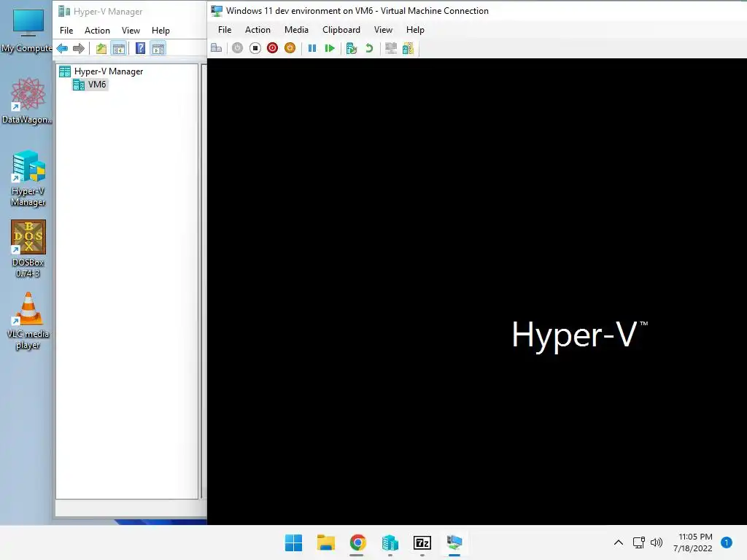Click the red Shut Down VM icon
This screenshot has height=560, width=747.
[272, 47]
